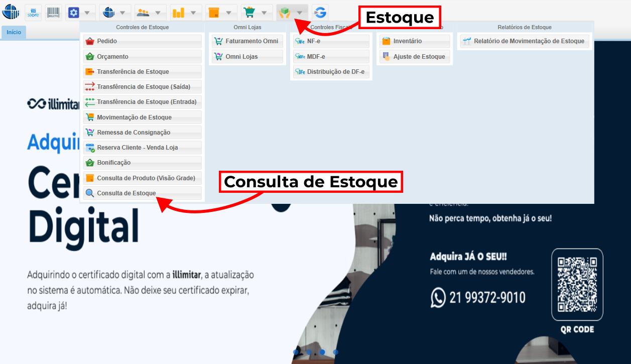Switch to the Início tab
This screenshot has height=364, width=631.
pyautogui.click(x=14, y=32)
